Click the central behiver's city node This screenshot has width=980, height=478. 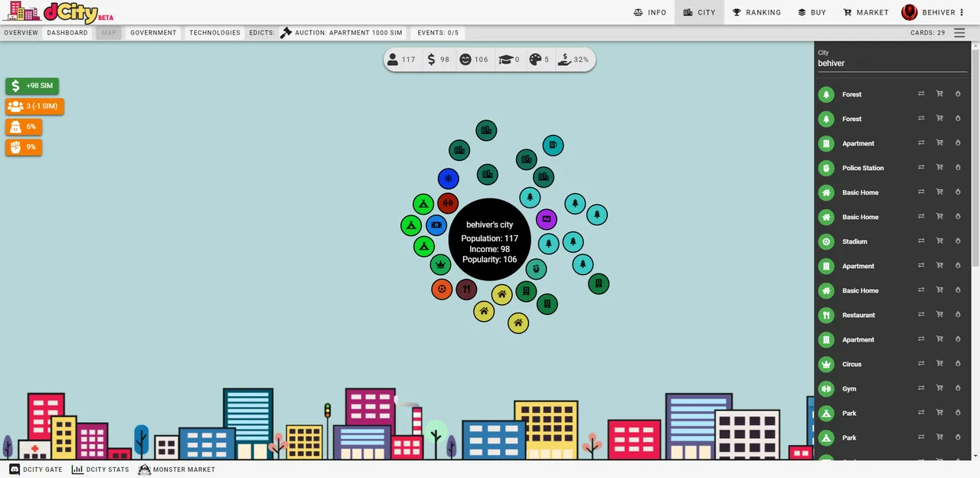pos(489,240)
